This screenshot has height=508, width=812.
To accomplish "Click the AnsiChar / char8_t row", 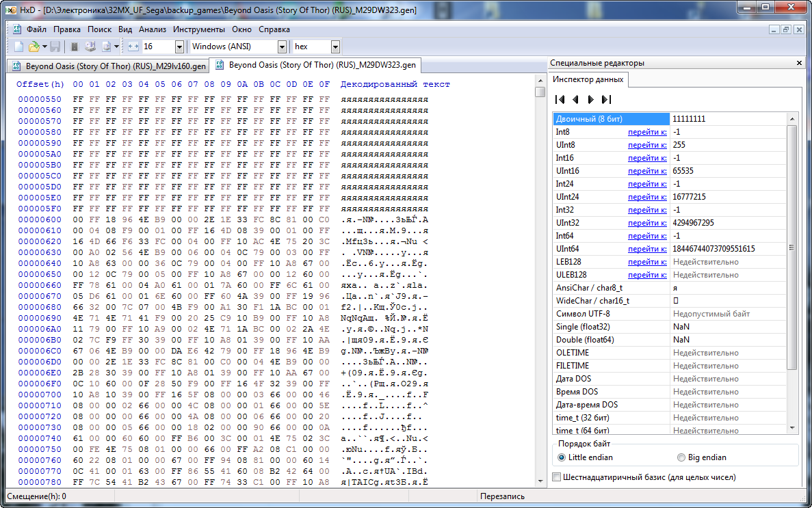I will click(x=670, y=288).
